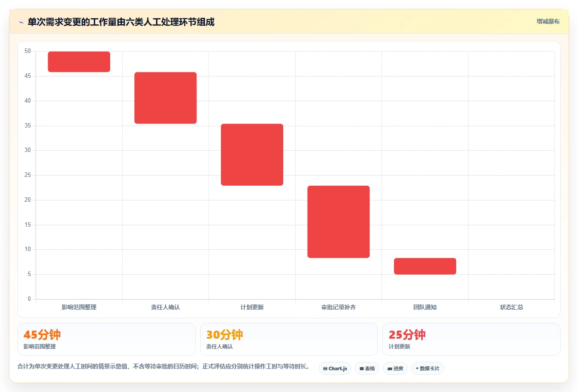Click the footnote starting with 合计为单次变更
Screen dimensions: 578x392
click(x=164, y=367)
